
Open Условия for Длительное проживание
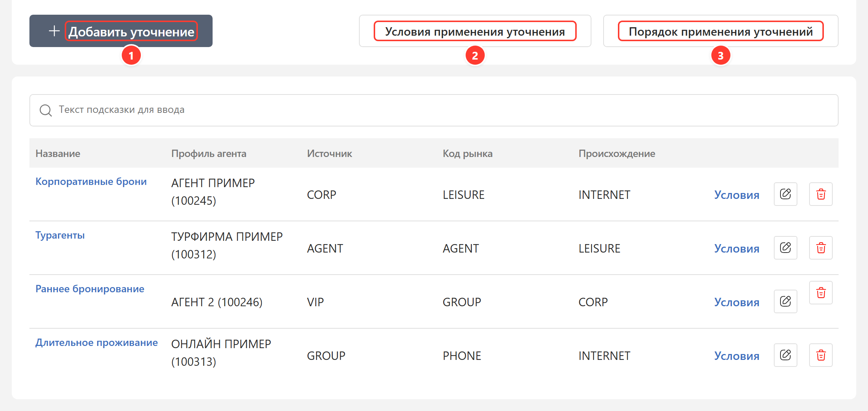(x=737, y=356)
